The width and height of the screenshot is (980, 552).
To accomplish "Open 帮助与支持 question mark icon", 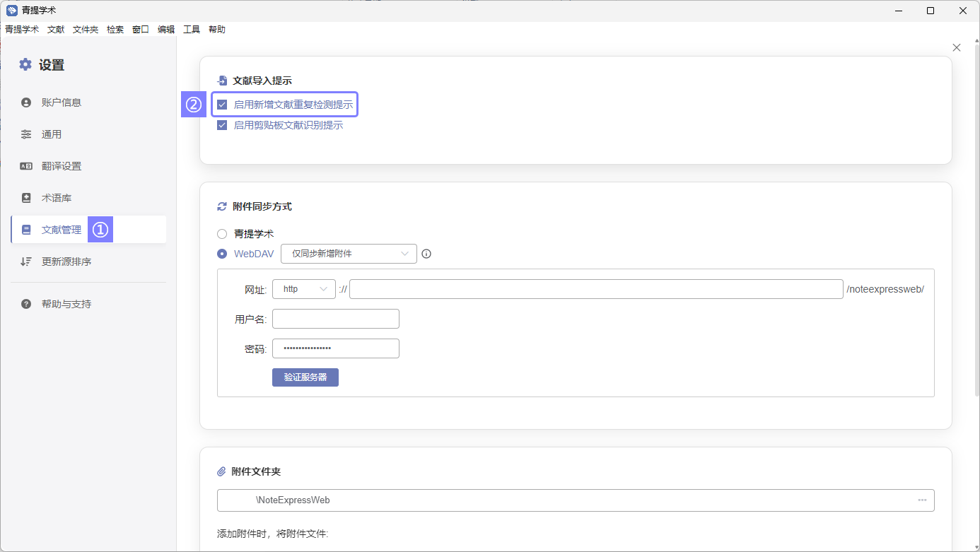I will [26, 304].
